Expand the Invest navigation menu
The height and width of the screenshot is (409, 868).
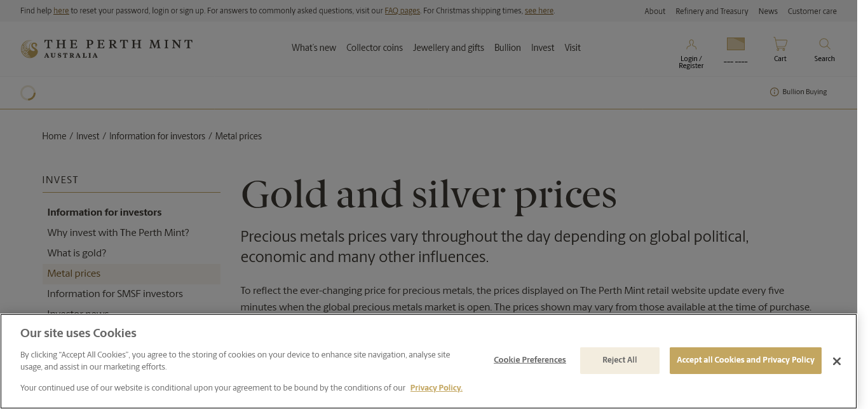click(x=543, y=48)
